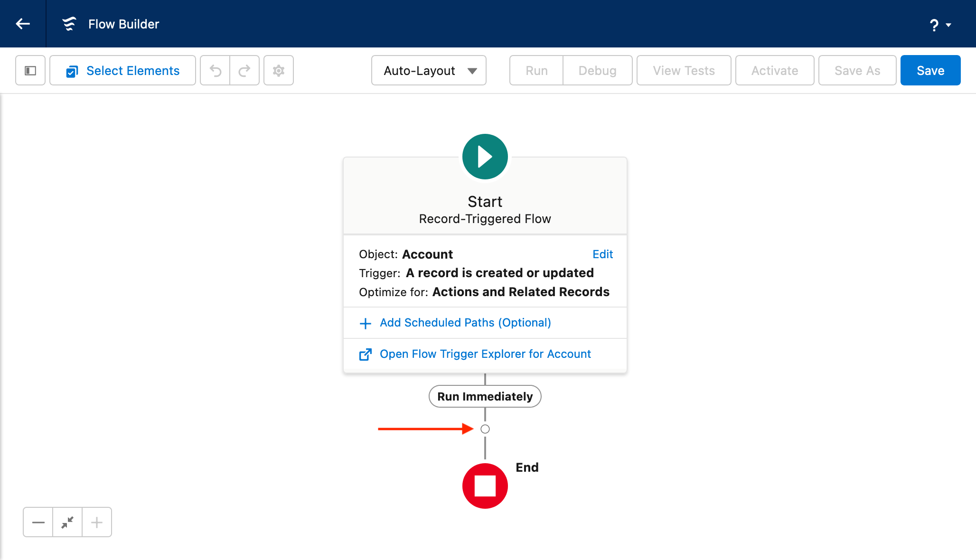Click the add element circle connector
976x560 pixels.
(485, 429)
